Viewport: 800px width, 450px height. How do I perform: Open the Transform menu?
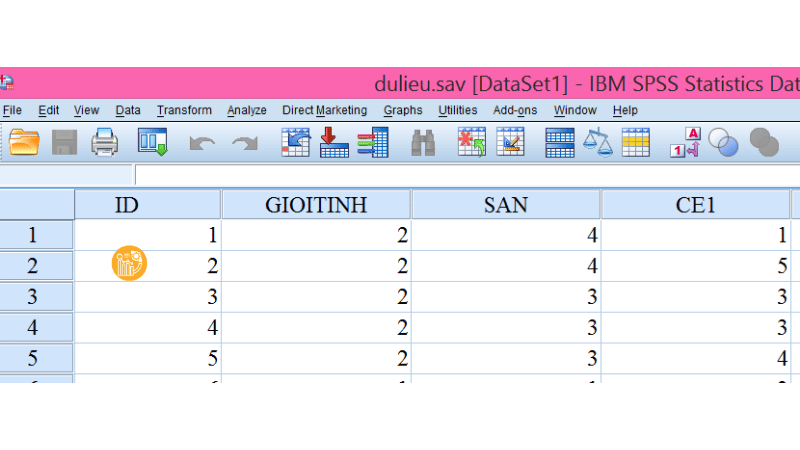pyautogui.click(x=184, y=110)
